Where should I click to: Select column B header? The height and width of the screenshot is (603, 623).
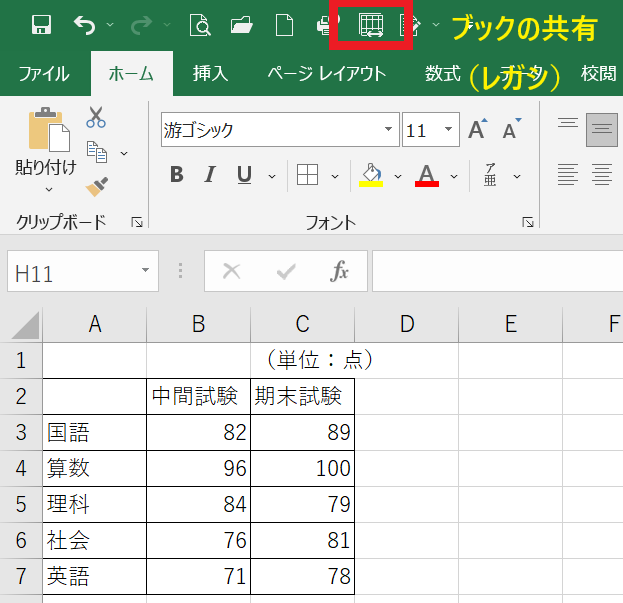tap(199, 324)
